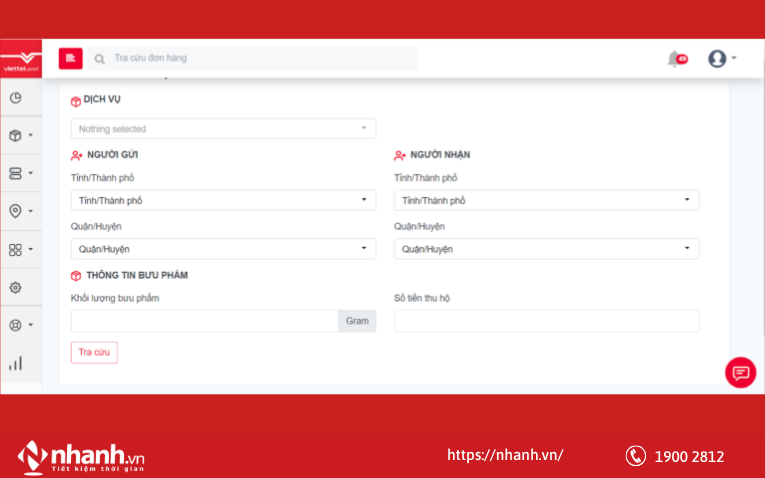
Task: Click the Số tiền thu hộ input field
Action: (x=546, y=321)
